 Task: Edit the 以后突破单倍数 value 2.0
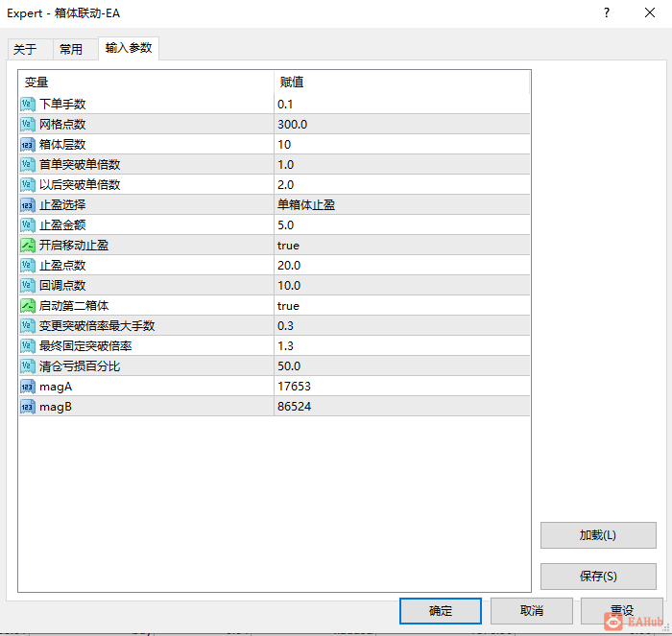point(402,184)
